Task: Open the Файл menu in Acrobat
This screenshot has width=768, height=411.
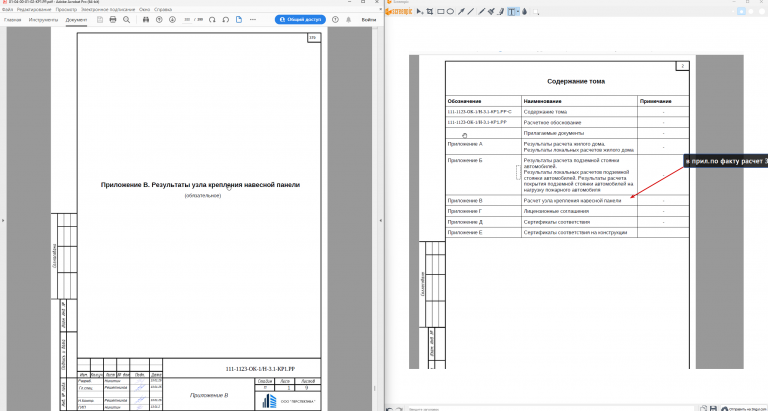Action: point(7,9)
